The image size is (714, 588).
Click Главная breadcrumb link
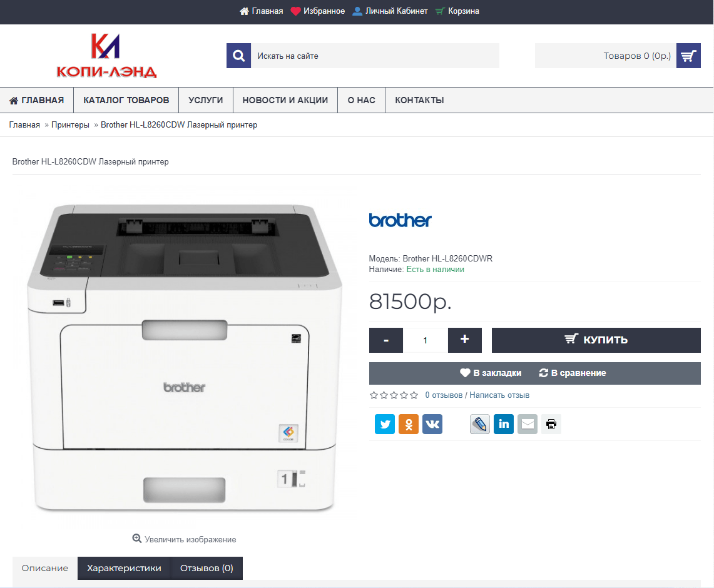(24, 124)
